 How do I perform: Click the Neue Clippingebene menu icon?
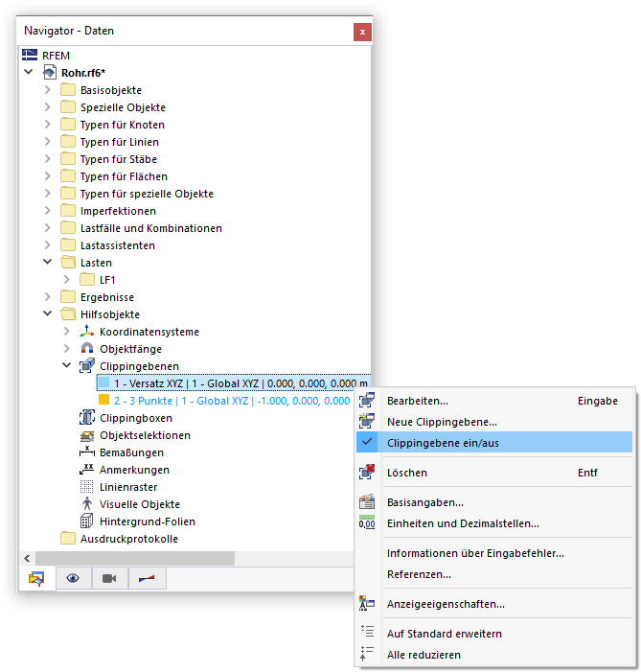click(x=367, y=421)
